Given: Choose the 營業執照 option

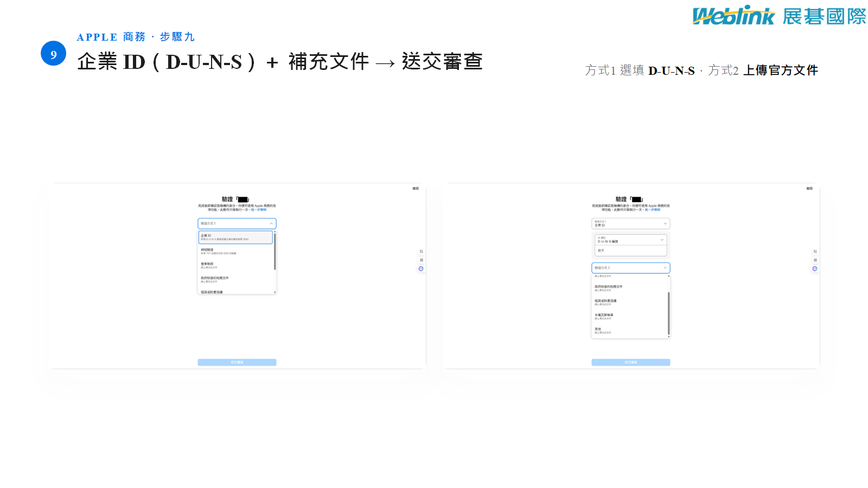Looking at the screenshot, I should [235, 266].
